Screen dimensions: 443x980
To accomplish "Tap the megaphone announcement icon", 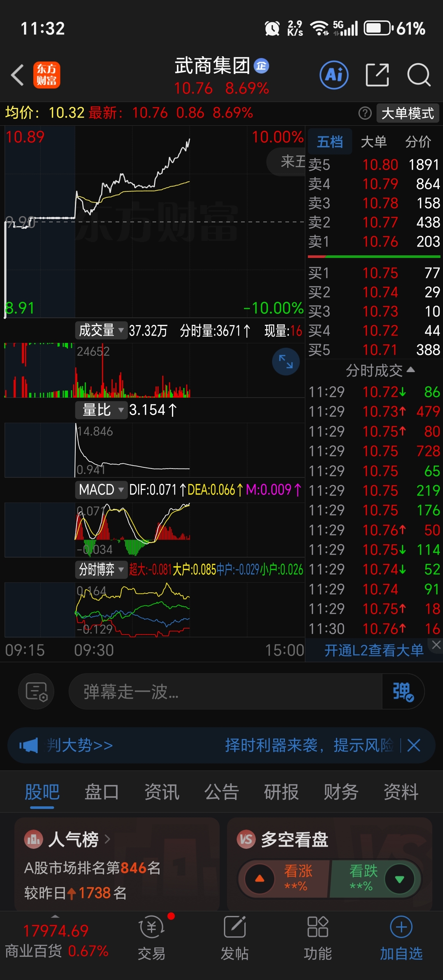I will [x=29, y=745].
